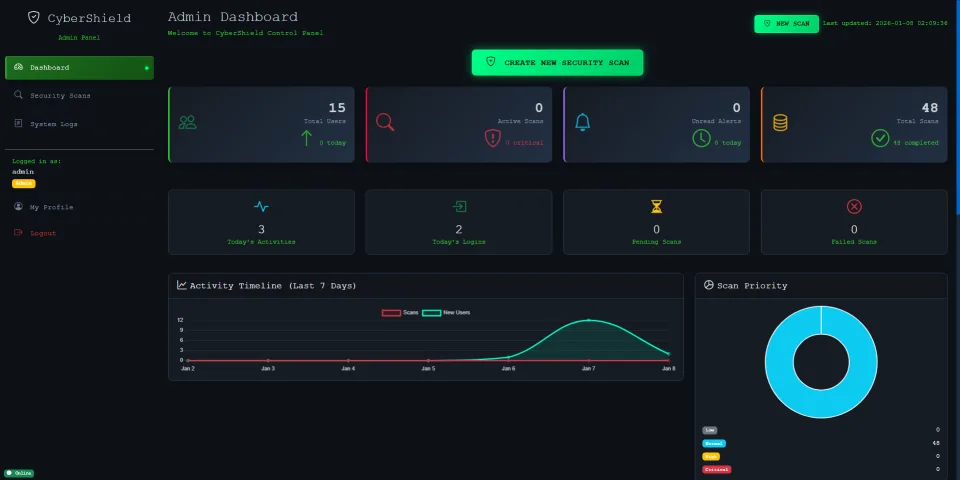Click the Activity Timeline chart icon
Viewport: 960px width, 480px height.
181,285
